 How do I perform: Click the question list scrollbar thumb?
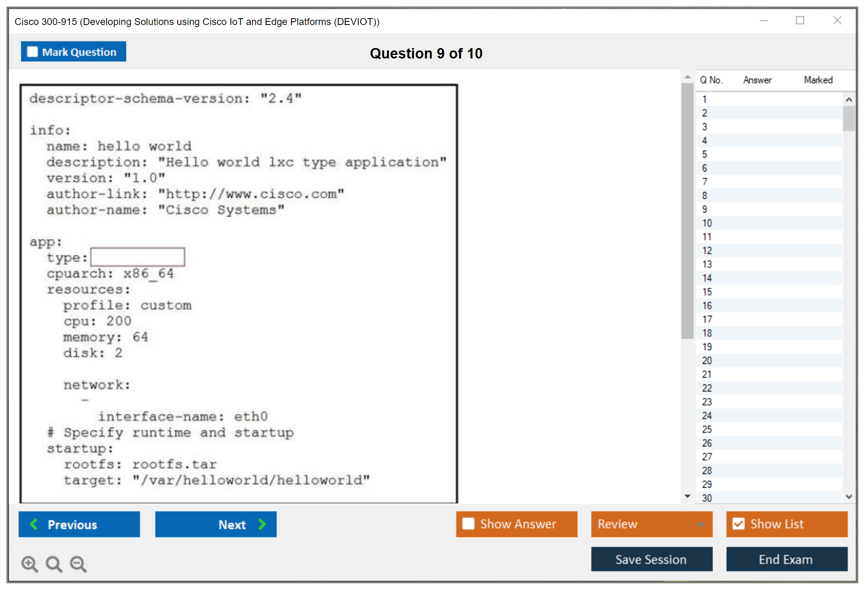849,118
